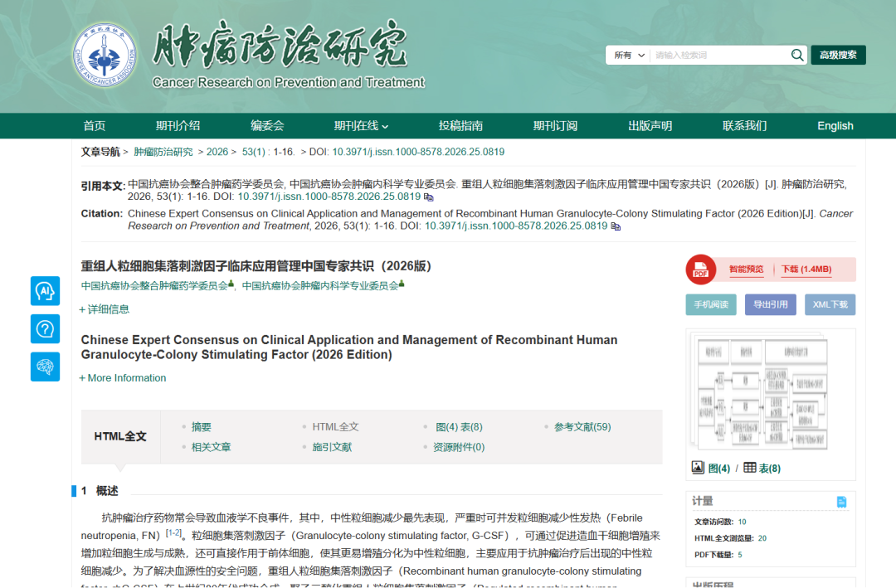
Task: Click the red PDF icon
Action: (x=700, y=270)
